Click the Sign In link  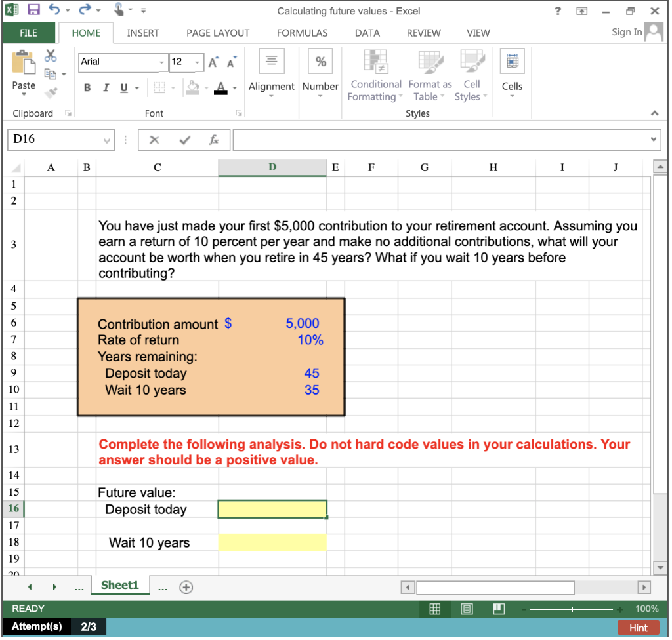626,32
